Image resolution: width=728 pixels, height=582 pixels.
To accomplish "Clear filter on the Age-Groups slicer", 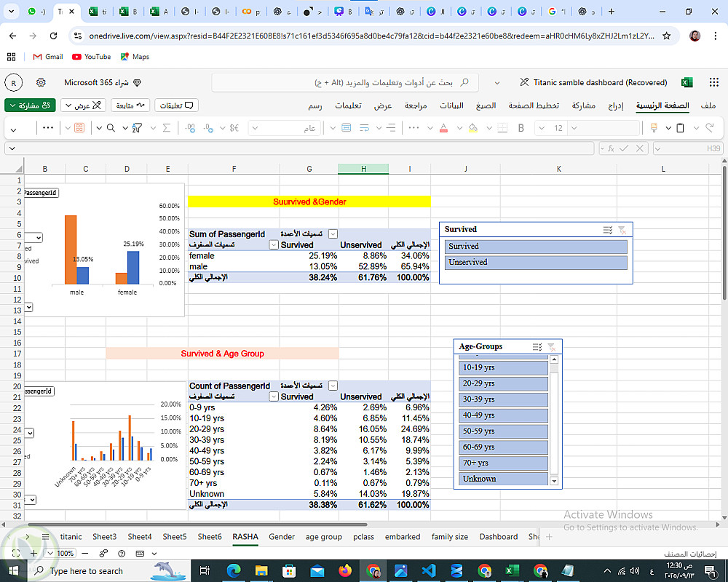I will click(552, 347).
